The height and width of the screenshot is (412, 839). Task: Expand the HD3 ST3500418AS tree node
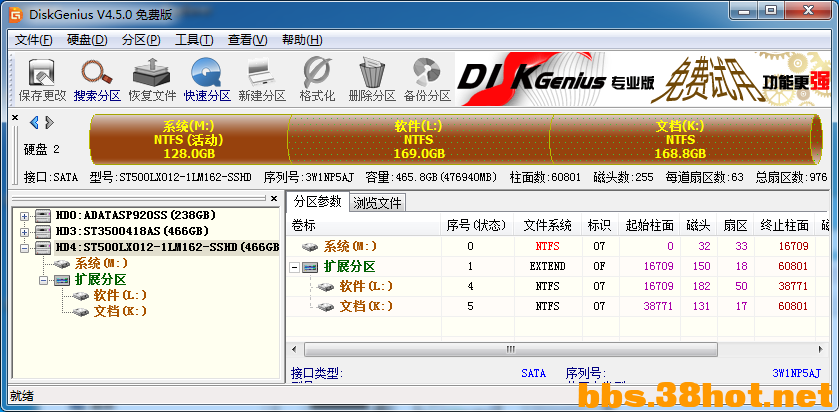[x=24, y=232]
